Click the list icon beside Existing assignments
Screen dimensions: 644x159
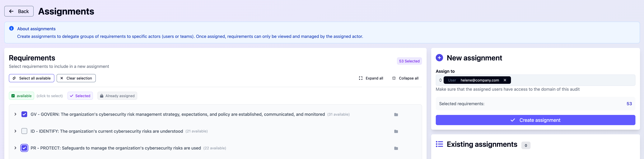439,144
